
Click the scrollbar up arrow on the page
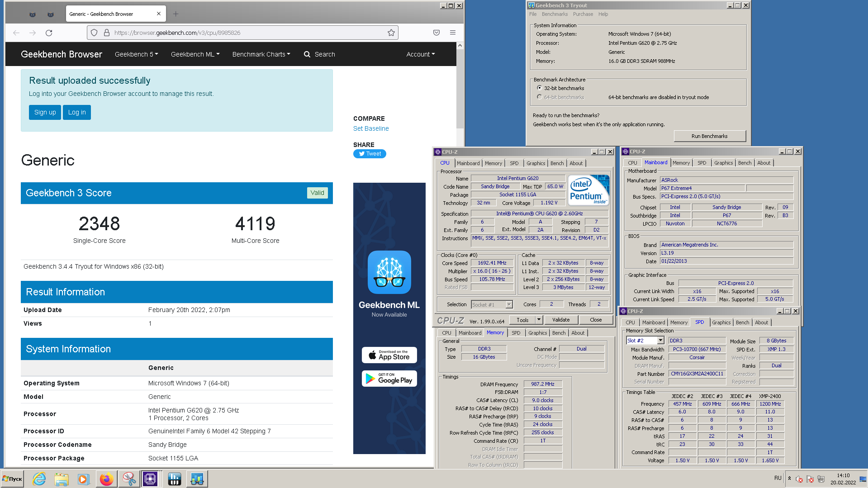[460, 46]
